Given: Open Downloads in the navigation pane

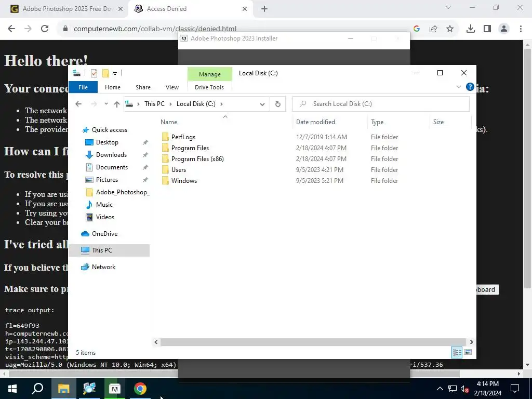Looking at the screenshot, I should 111,155.
